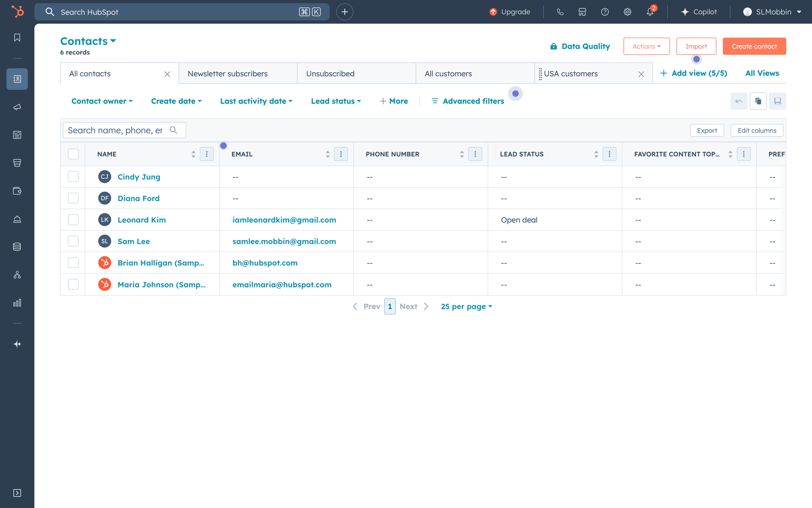Image resolution: width=812 pixels, height=508 pixels.
Task: Check the Diana Ford row checkbox
Action: pos(73,198)
